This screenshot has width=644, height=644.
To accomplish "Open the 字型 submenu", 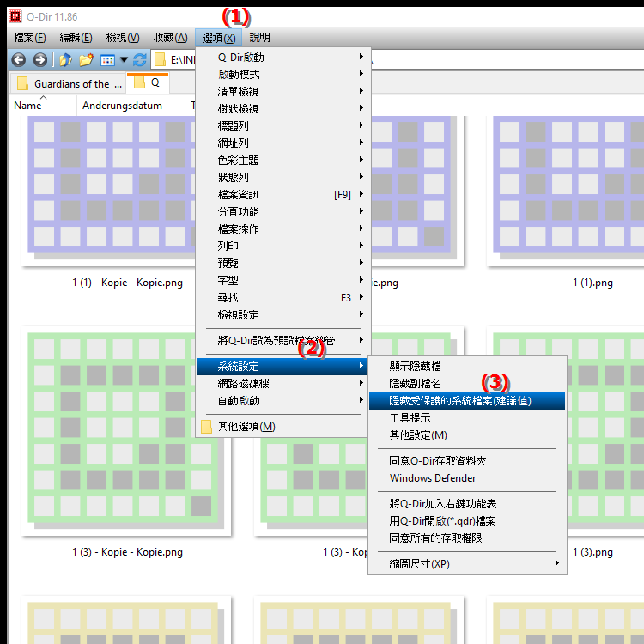I will click(x=283, y=281).
